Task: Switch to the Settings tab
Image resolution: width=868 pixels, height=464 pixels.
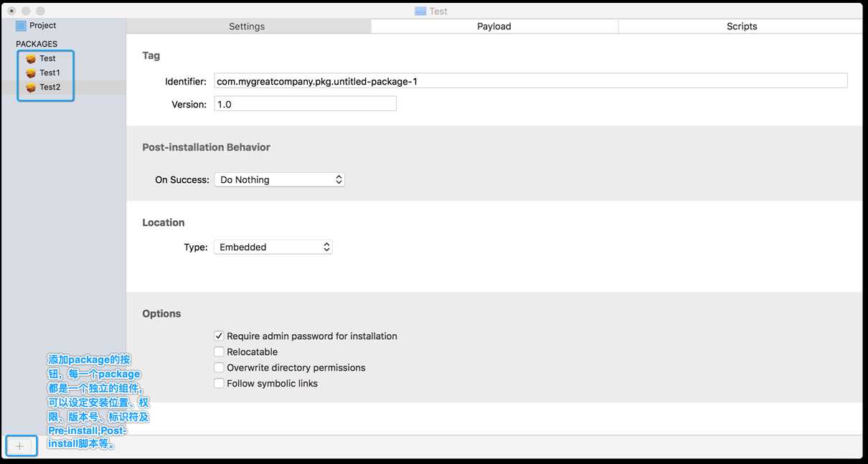Action: 247,27
